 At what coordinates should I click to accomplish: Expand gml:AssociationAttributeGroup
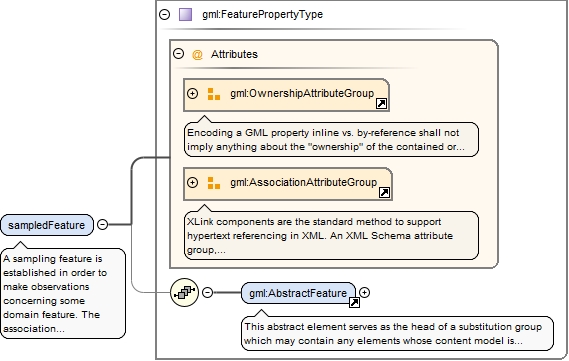point(192,182)
